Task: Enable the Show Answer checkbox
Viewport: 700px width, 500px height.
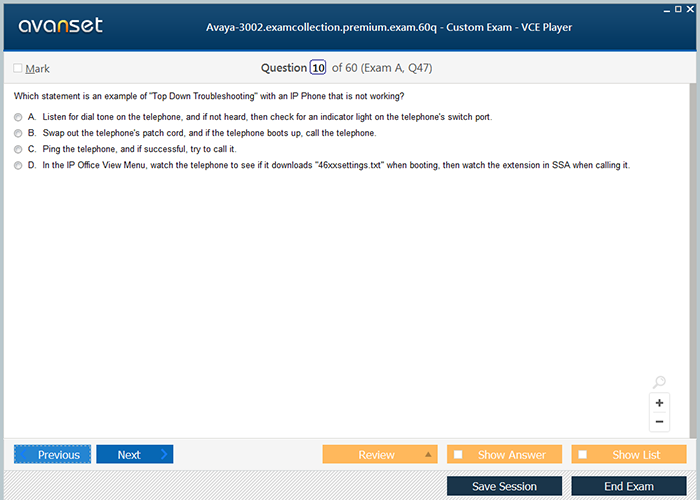Action: point(459,455)
